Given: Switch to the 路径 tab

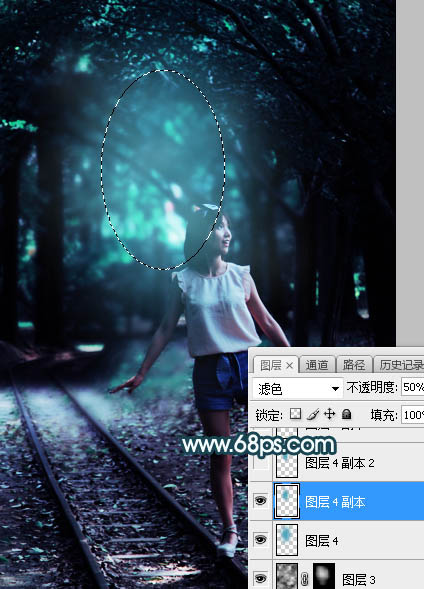Looking at the screenshot, I should coord(354,365).
